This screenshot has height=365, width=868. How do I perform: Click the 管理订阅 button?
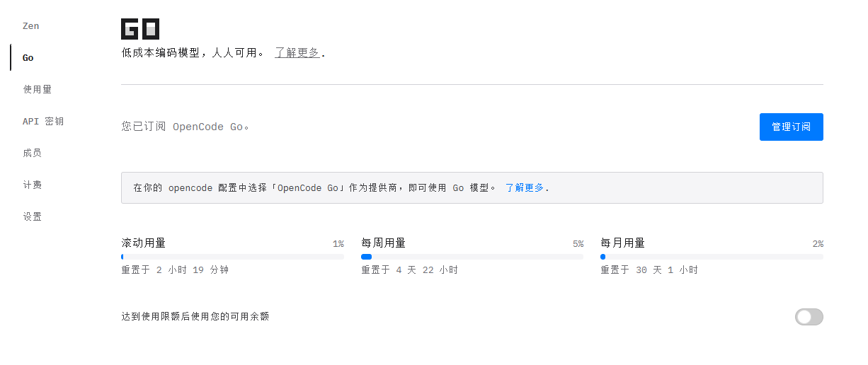[x=791, y=127]
